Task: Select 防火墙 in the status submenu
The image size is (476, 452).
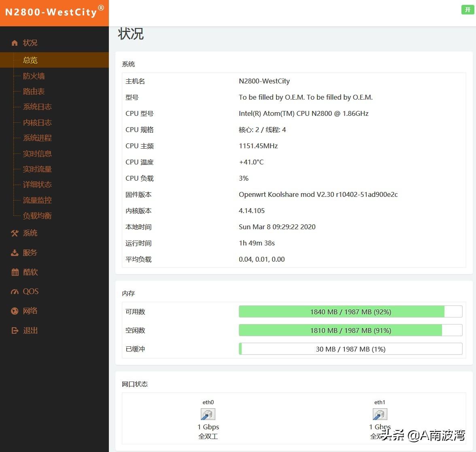Action: (34, 76)
